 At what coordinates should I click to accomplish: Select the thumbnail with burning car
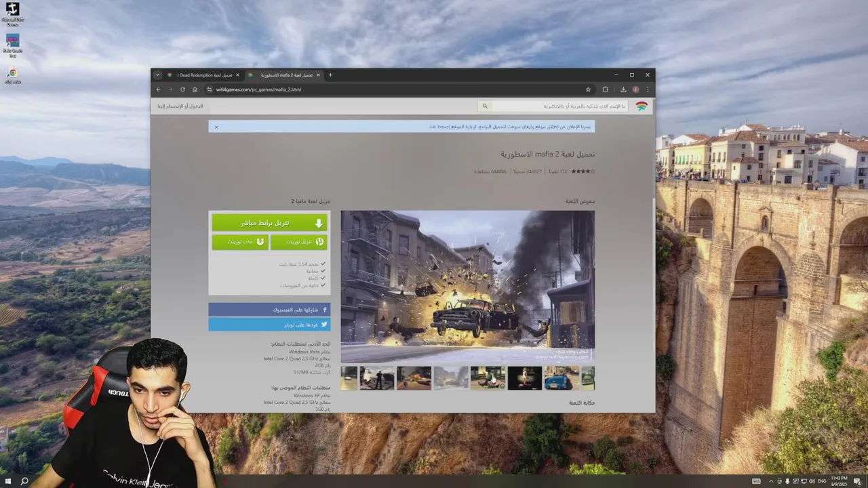(x=414, y=378)
